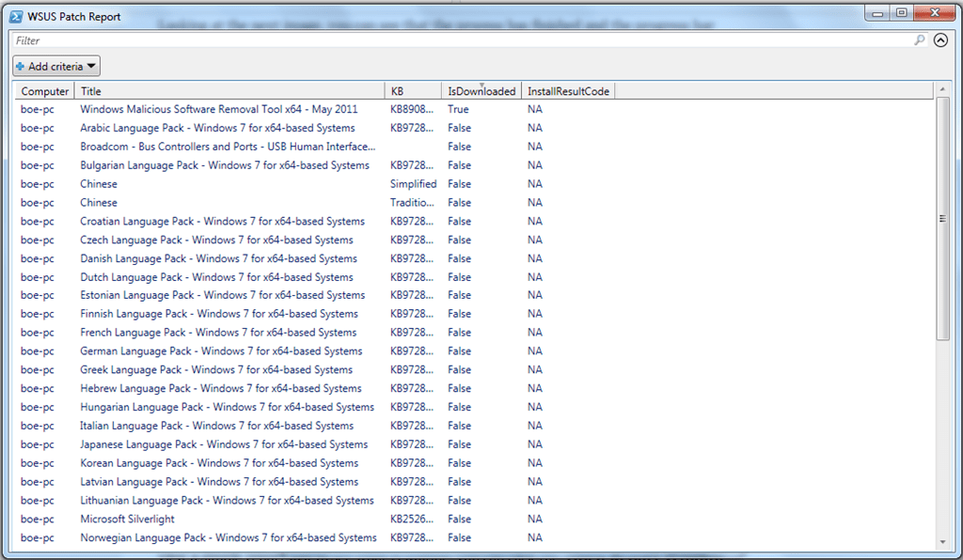Click the blue plus icon on Add criteria

point(21,66)
